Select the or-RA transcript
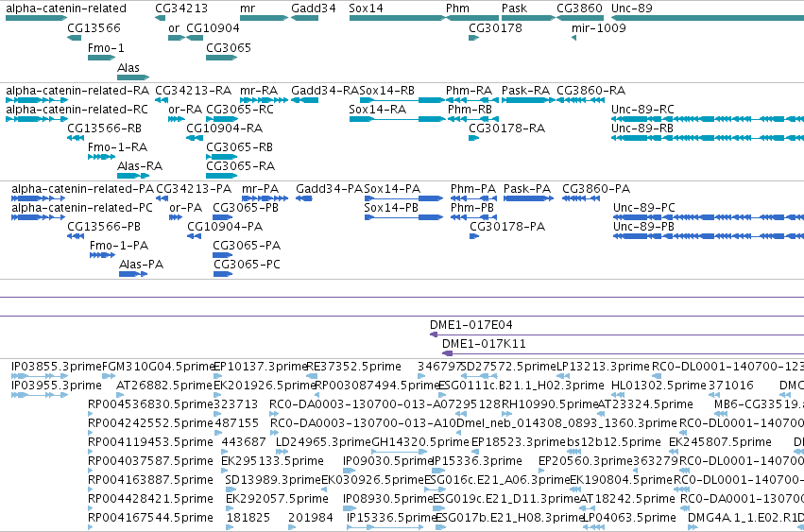Image resolution: width=804 pixels, height=532 pixels. point(177,119)
